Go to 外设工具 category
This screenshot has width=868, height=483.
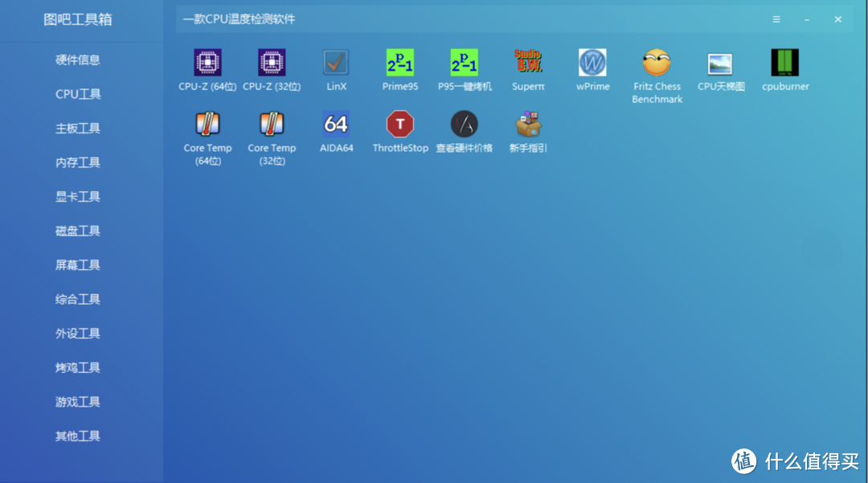[x=78, y=334]
